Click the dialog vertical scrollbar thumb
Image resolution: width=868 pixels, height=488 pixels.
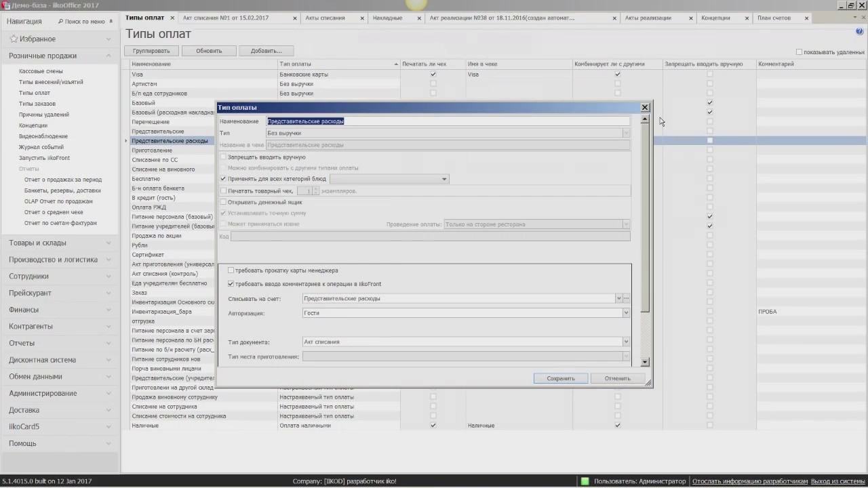[644, 218]
